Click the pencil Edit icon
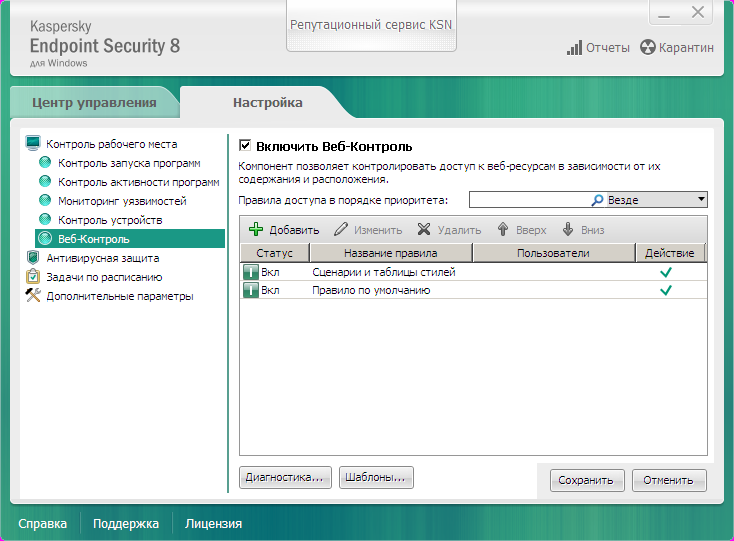734x541 pixels. (341, 229)
